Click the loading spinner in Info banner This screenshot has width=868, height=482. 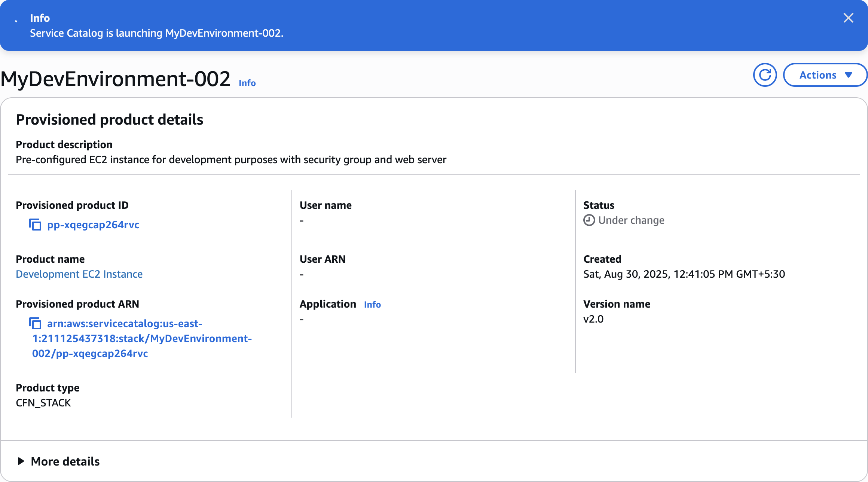(x=16, y=21)
